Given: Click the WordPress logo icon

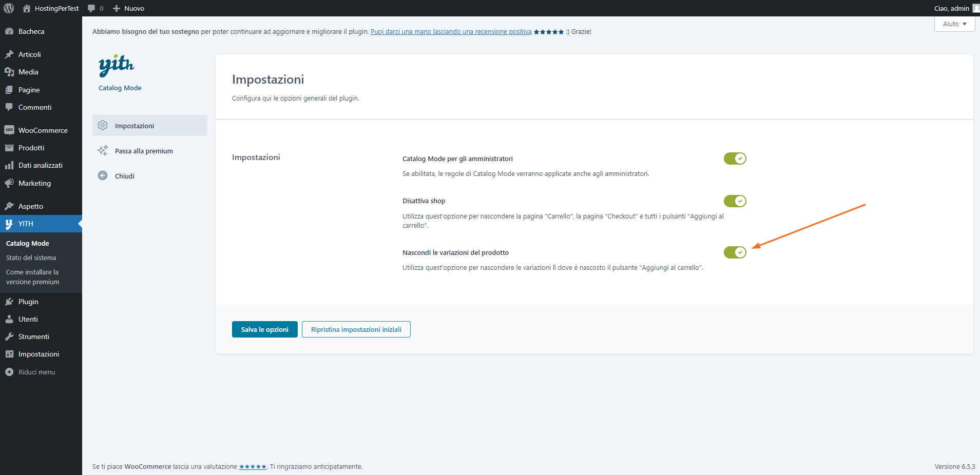Looking at the screenshot, I should tap(9, 8).
